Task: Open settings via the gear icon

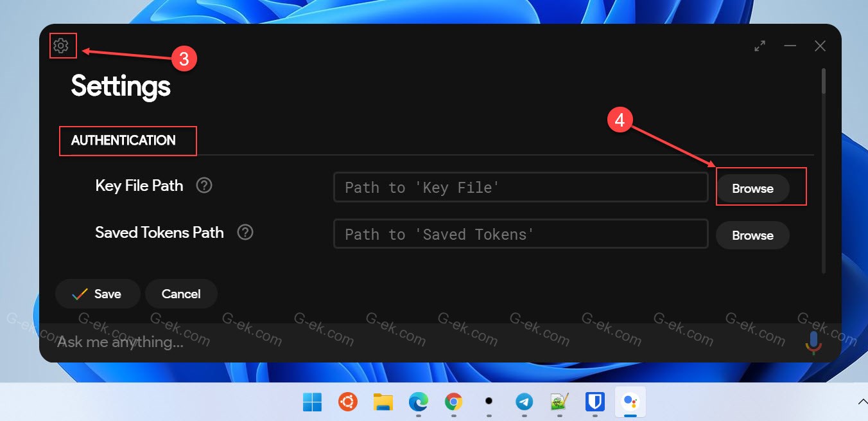Action: pyautogui.click(x=61, y=46)
